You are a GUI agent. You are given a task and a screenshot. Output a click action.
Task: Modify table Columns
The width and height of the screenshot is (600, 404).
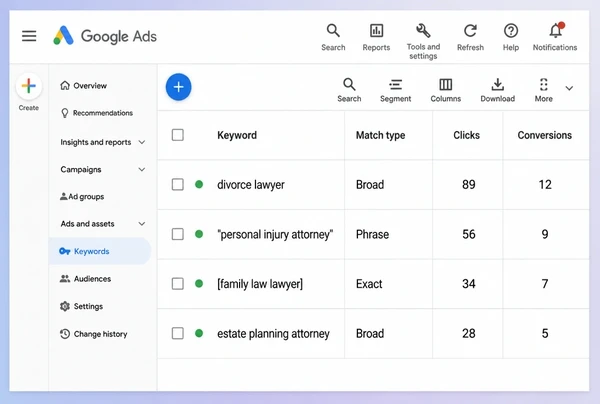point(445,90)
